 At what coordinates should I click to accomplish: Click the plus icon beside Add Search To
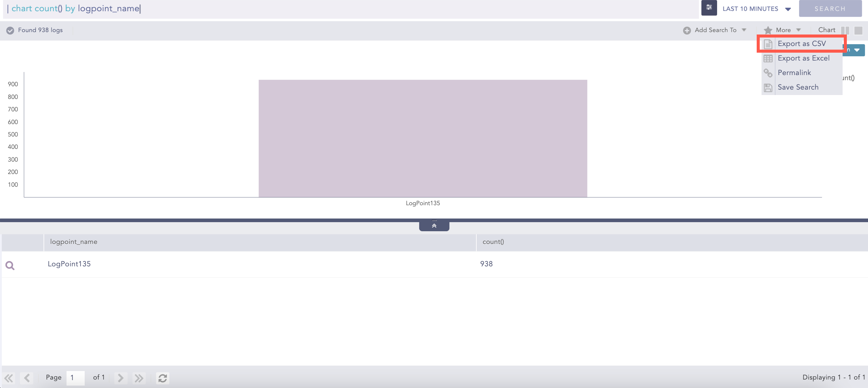[x=687, y=30]
